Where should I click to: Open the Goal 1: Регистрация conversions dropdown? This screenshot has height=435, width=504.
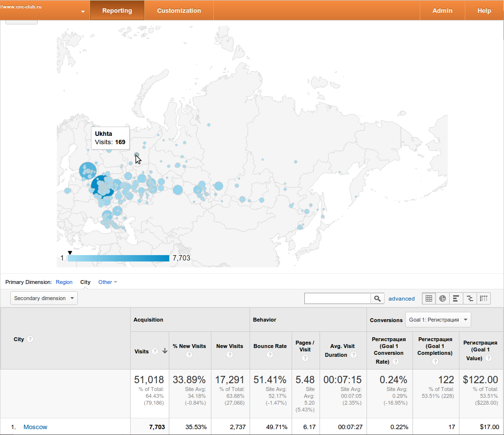coord(438,320)
